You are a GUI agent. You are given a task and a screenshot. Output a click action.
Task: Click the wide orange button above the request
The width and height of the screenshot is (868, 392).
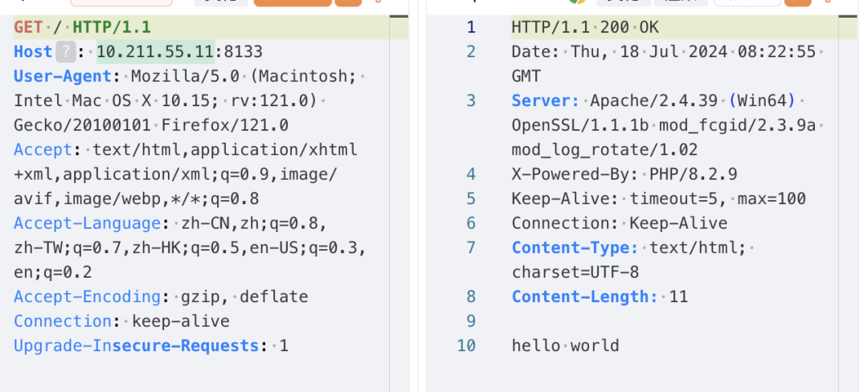point(293,2)
